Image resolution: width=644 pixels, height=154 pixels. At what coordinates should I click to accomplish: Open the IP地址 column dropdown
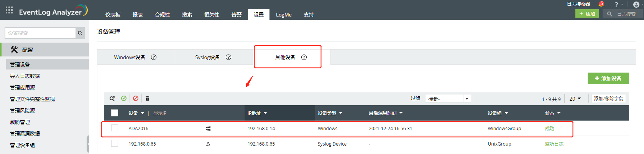[x=265, y=113]
